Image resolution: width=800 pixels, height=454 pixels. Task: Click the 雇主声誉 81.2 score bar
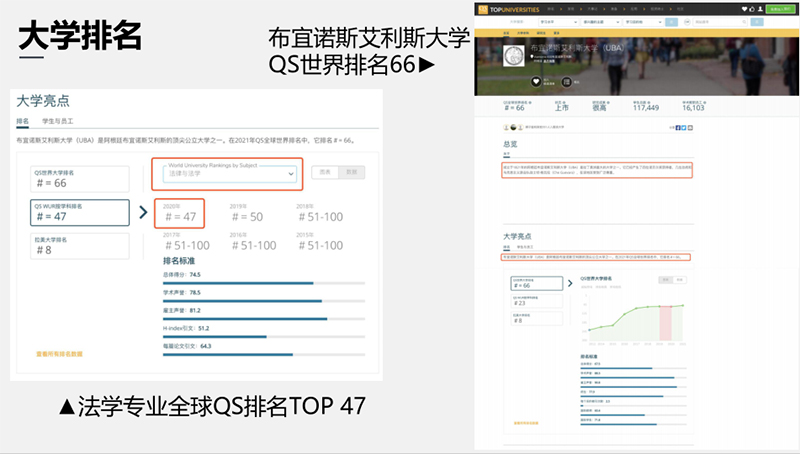[x=264, y=319]
